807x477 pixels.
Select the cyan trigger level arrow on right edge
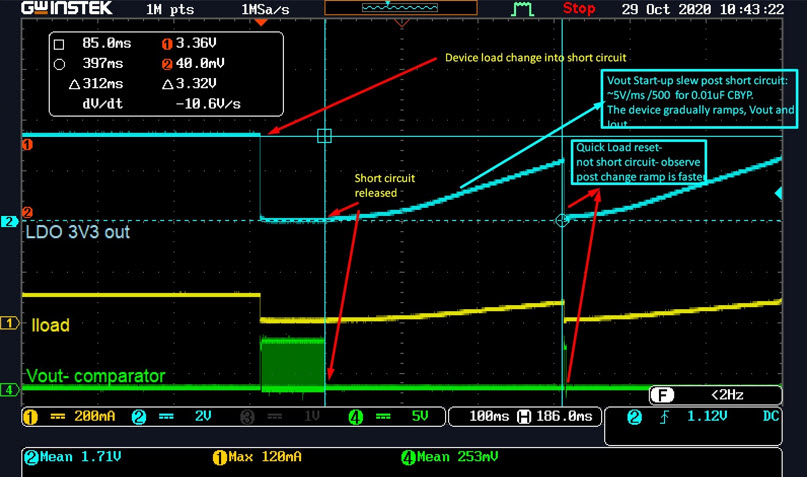tap(779, 193)
